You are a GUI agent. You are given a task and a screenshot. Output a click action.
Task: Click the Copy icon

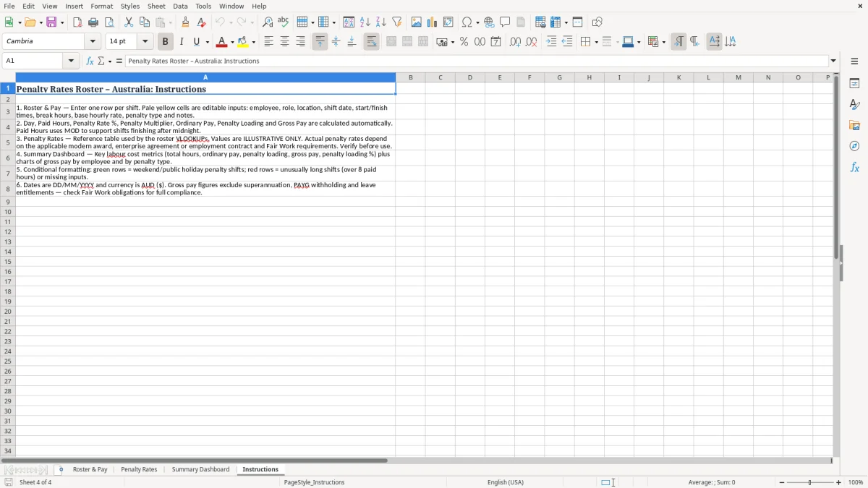(x=145, y=22)
